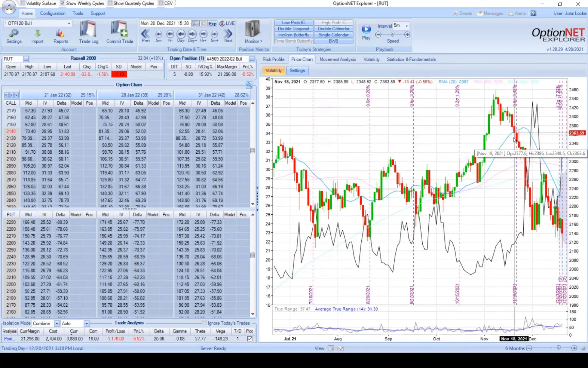588x368 pixels.
Task: Open RUT symbol lookup ellipsis button
Action: tap(26, 59)
